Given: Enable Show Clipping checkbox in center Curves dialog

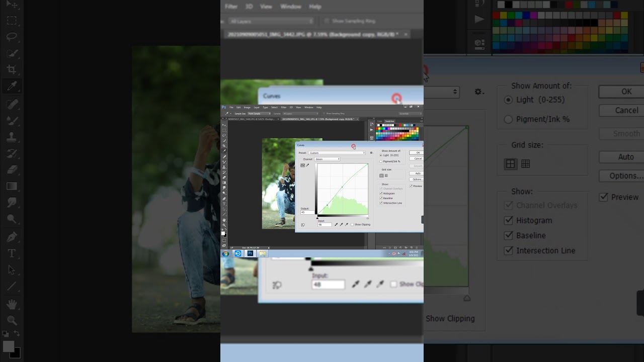Looking at the screenshot, I should pos(352,225).
